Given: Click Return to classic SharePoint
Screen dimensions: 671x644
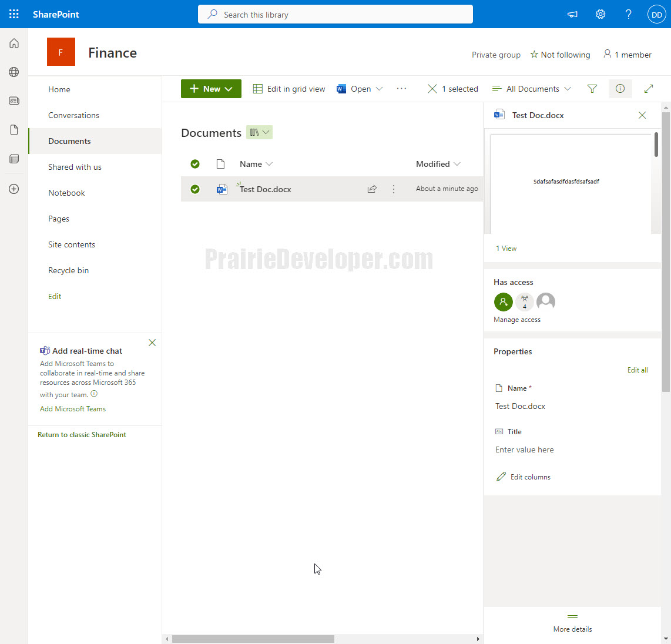Looking at the screenshot, I should click(82, 434).
